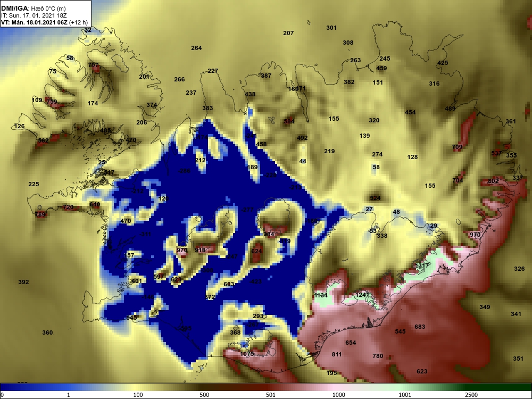532x399 pixels.
Task: Click the map value '489'
Action: click(450, 109)
